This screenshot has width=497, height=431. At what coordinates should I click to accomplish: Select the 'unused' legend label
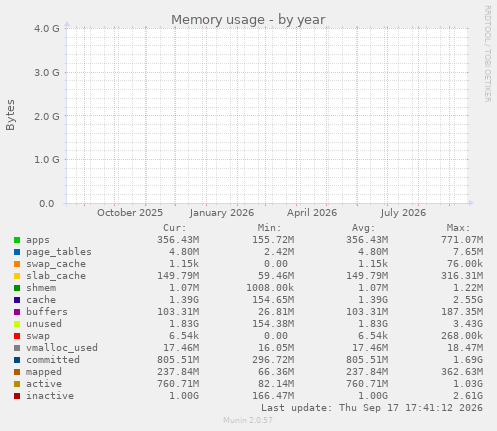click(x=44, y=324)
